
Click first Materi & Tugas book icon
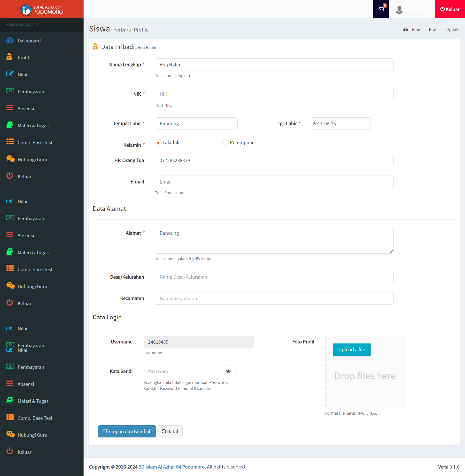(x=10, y=125)
